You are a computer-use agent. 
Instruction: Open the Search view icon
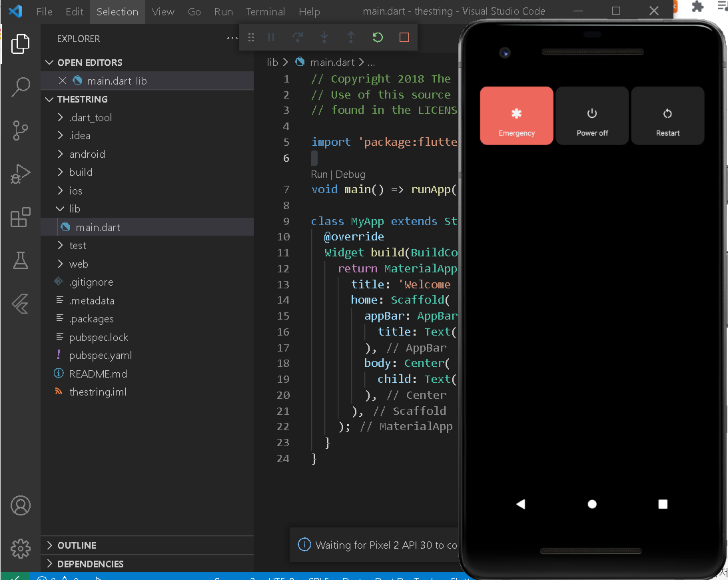(x=20, y=87)
